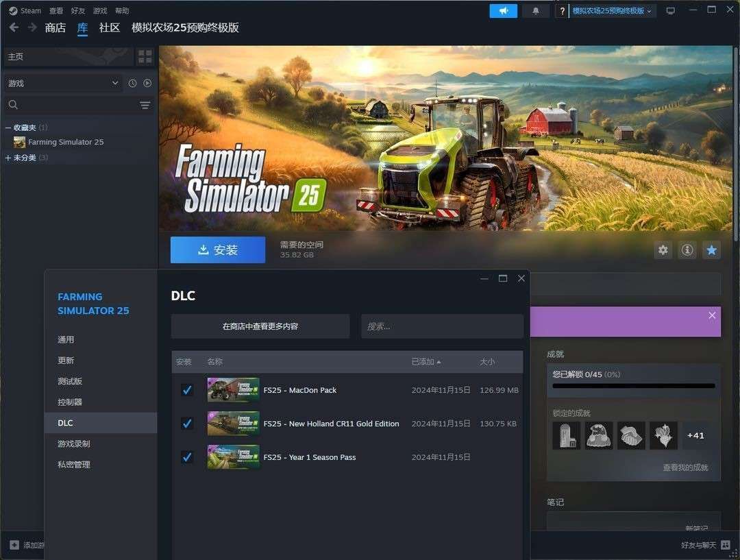The height and width of the screenshot is (560, 740).
Task: Open the profile tab 模拟农场25预购终极版
Action: pyautogui.click(x=185, y=28)
